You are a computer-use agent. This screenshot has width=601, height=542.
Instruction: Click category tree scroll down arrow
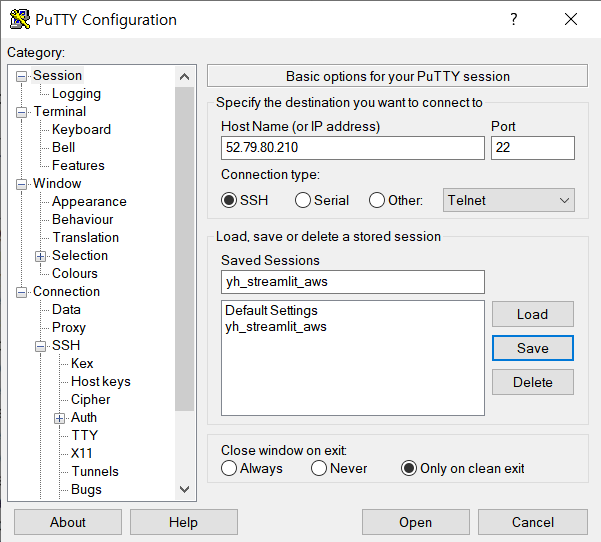pyautogui.click(x=184, y=489)
